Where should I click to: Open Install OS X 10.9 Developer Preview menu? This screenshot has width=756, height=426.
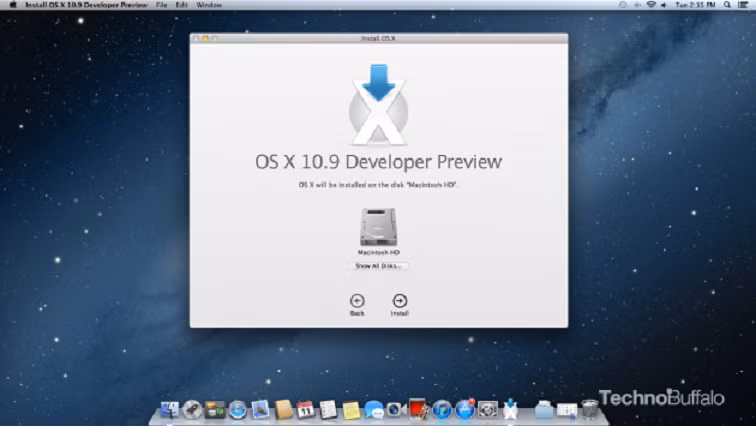coord(86,5)
